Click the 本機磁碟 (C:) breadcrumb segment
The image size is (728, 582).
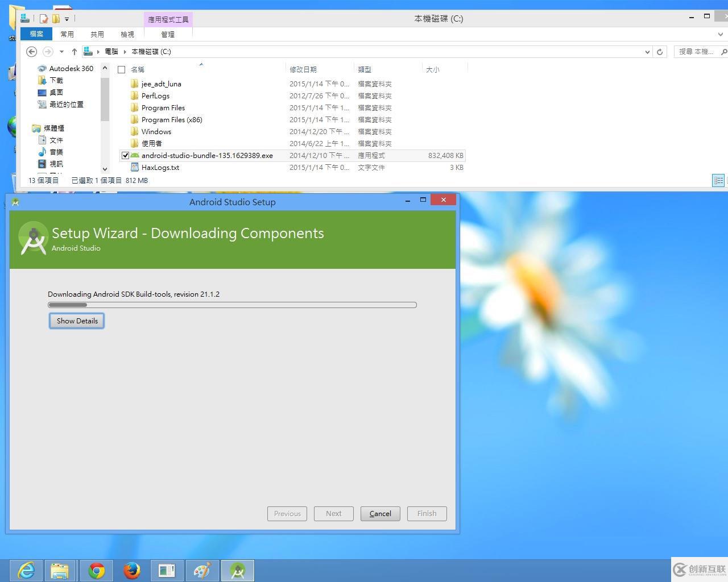pos(151,52)
